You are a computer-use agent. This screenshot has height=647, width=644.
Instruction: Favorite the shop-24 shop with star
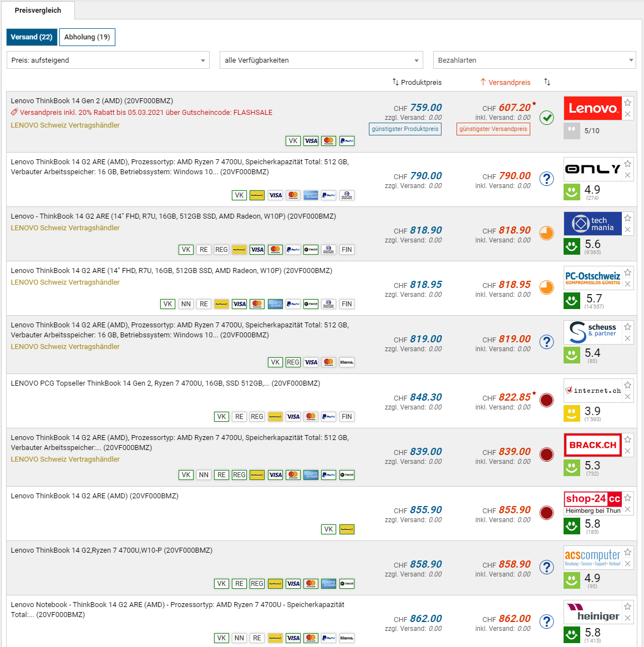point(627,498)
